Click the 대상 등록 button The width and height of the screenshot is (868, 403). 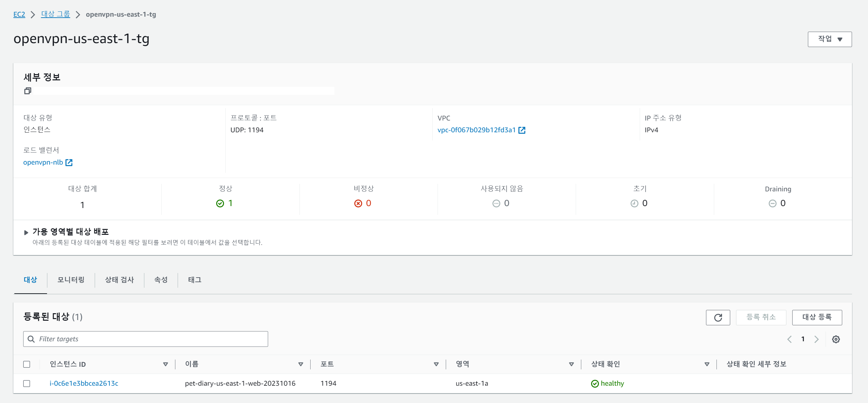point(817,317)
